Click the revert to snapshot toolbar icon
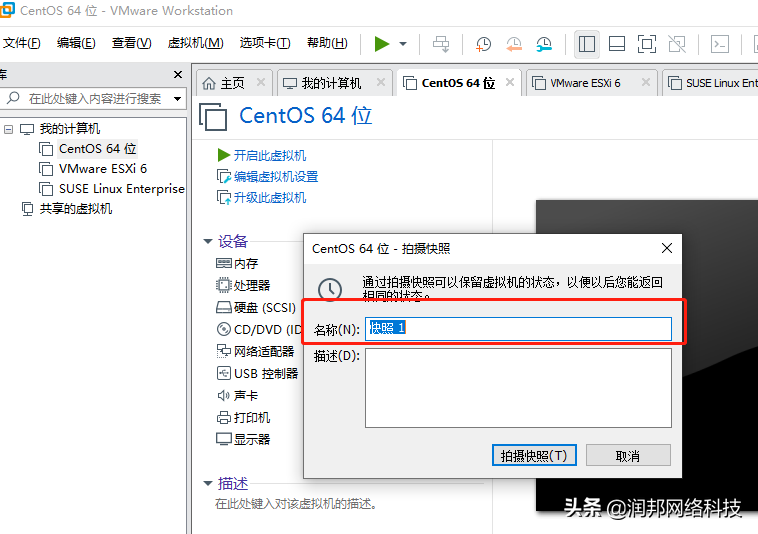The image size is (758, 534). click(x=513, y=44)
